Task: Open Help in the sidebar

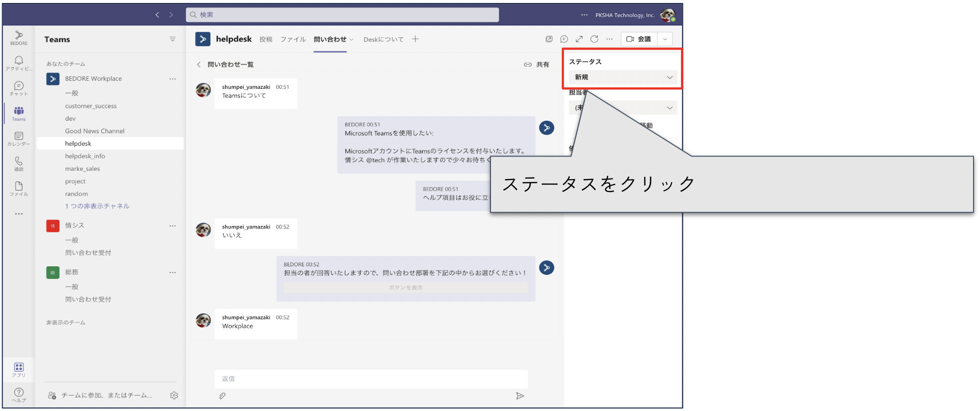Action: [x=19, y=395]
